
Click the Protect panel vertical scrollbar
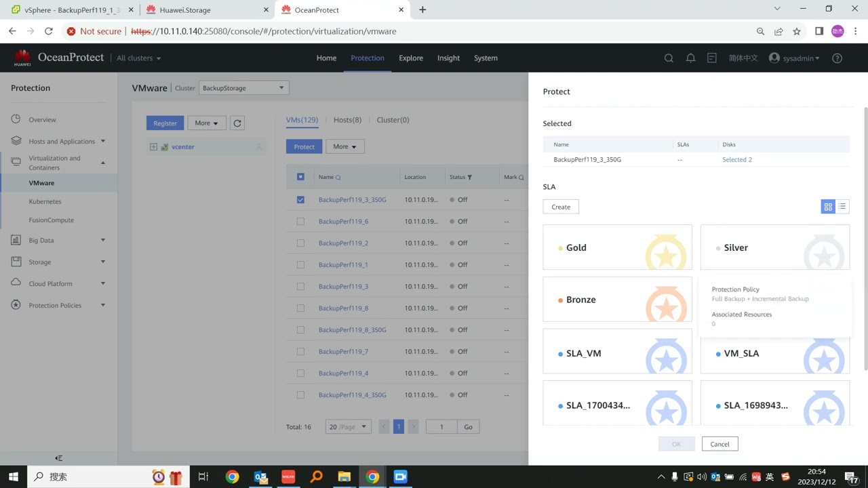tap(865, 238)
